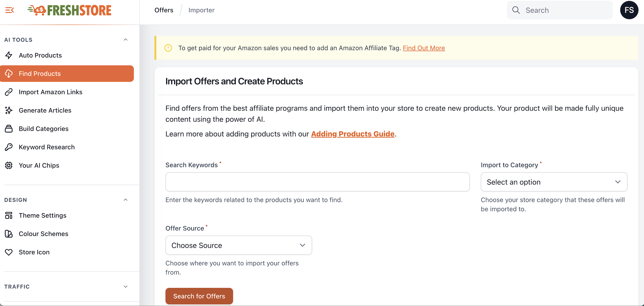Collapse the Design section chevron
Screen dimensions: 644x306
click(x=125, y=200)
